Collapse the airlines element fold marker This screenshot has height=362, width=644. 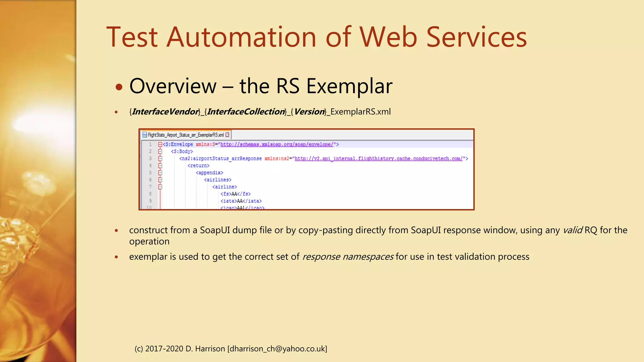click(x=160, y=180)
